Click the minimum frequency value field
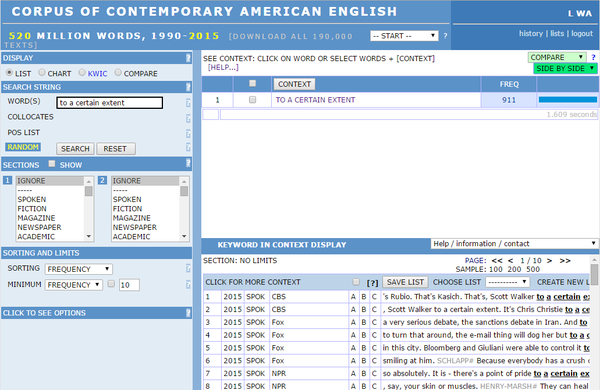The height and width of the screenshot is (390, 600). (x=129, y=285)
